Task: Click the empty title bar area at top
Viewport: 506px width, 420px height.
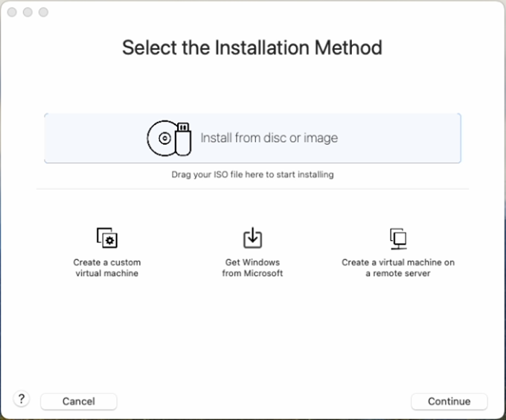Action: pyautogui.click(x=253, y=13)
